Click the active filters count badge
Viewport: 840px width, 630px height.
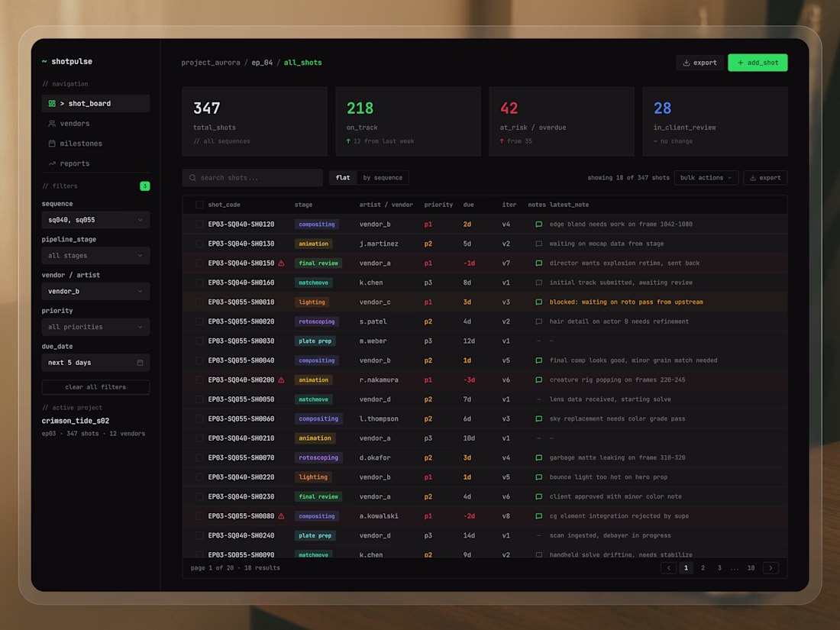point(144,186)
